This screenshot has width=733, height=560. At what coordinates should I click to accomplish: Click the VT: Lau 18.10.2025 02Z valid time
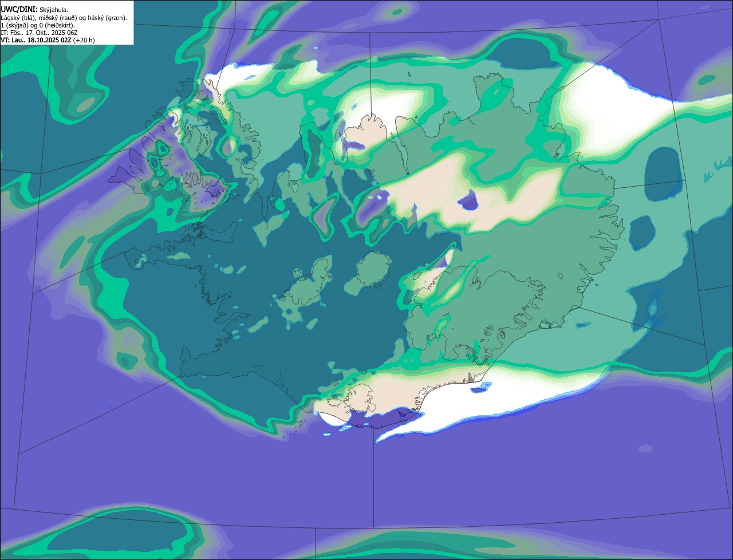pyautogui.click(x=36, y=40)
